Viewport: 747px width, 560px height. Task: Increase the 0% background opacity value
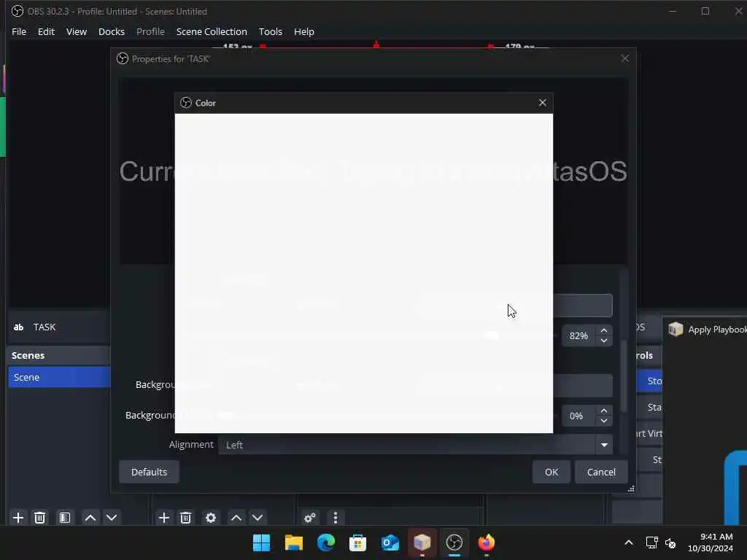(604, 411)
